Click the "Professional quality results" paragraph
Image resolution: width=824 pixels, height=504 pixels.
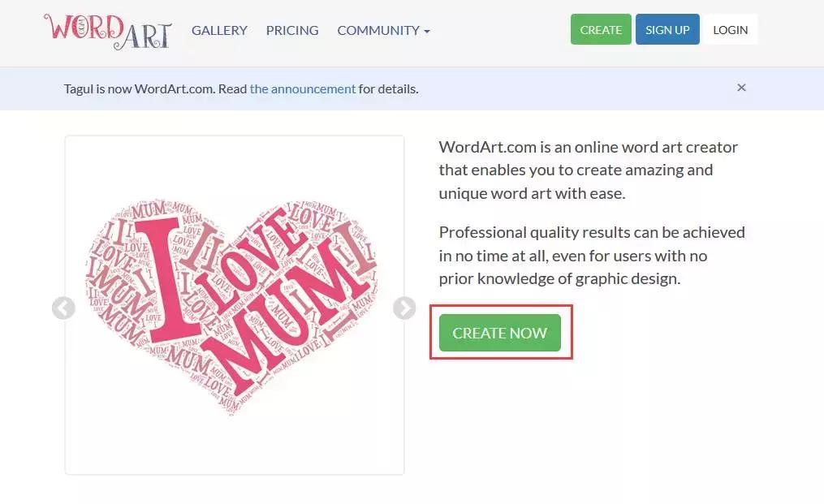591,255
